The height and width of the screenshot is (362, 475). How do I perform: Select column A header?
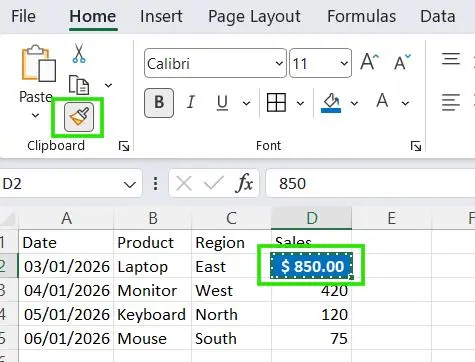(66, 218)
